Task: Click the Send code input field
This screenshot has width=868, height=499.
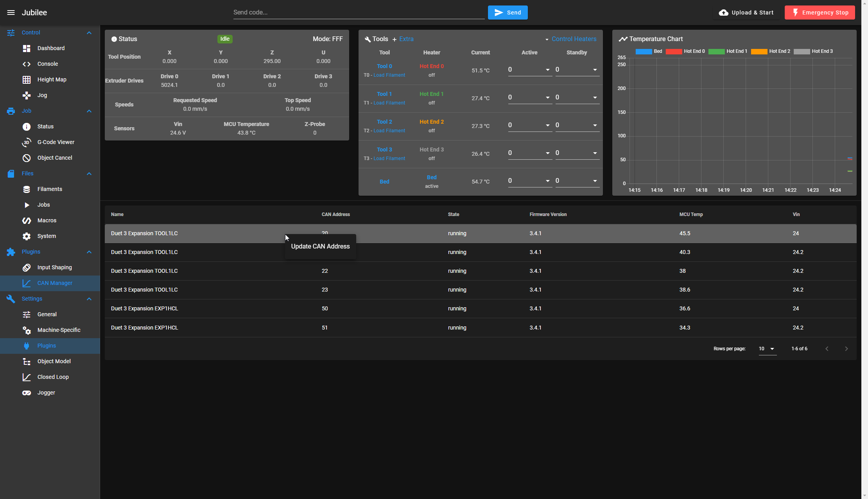Action: [x=358, y=13]
